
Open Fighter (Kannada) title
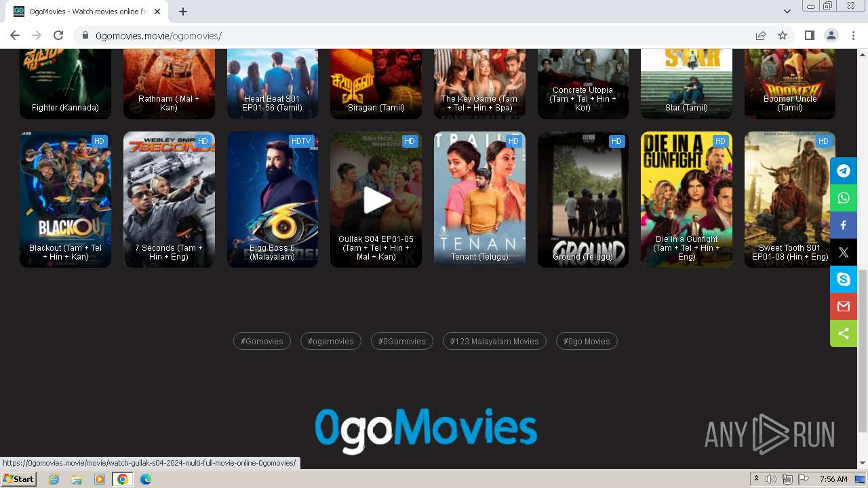(65, 108)
